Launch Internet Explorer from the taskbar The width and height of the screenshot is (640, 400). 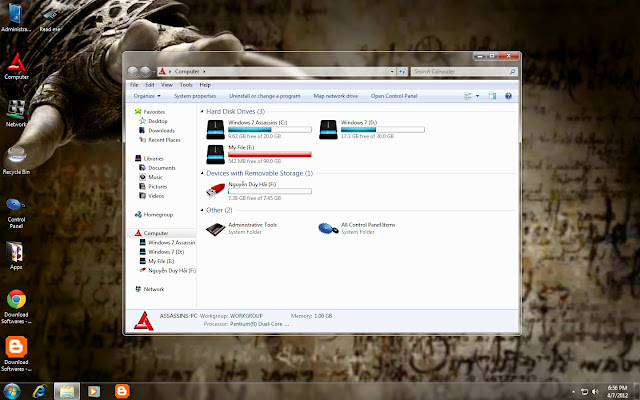(40, 391)
